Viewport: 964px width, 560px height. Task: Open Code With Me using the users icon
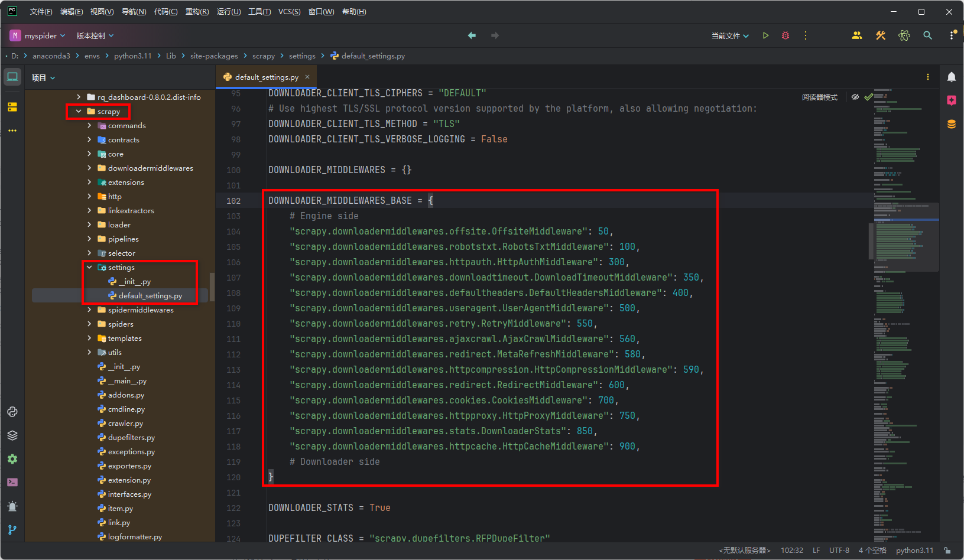pyautogui.click(x=856, y=35)
